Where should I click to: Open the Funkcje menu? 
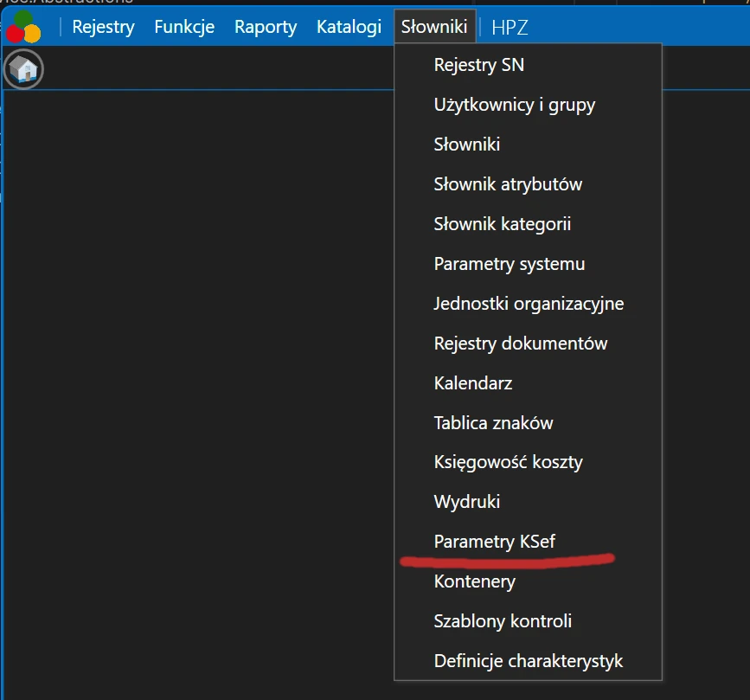click(184, 27)
